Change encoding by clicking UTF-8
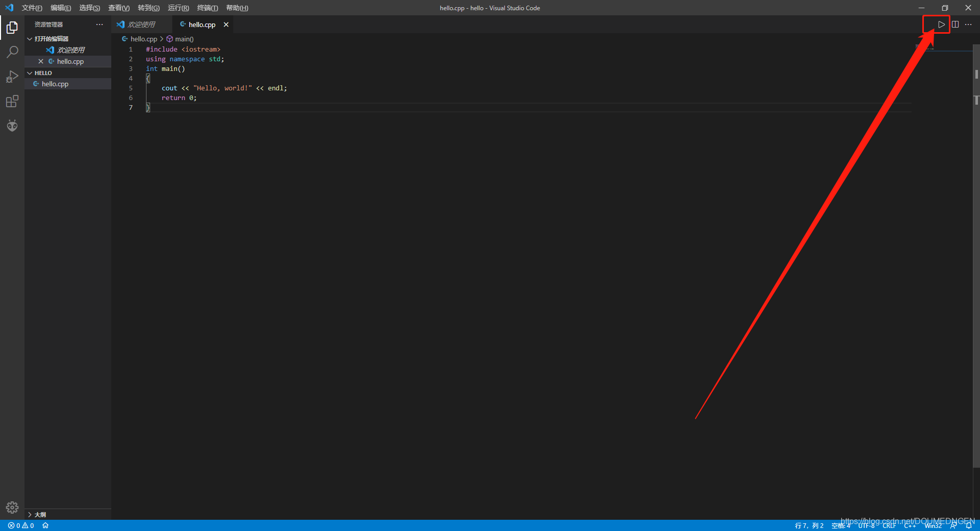Screen dimensions: 980x531 click(866, 525)
